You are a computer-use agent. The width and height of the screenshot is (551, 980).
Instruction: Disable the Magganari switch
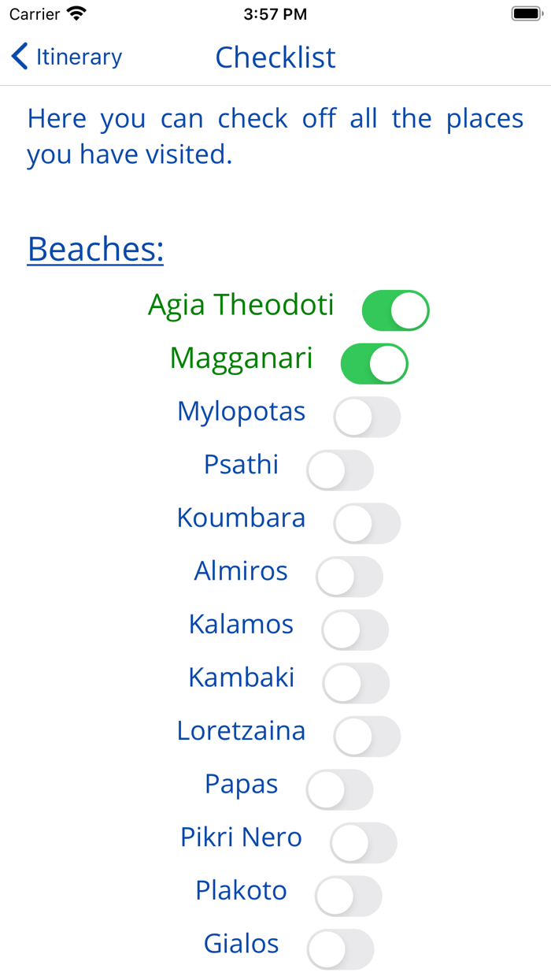[x=373, y=363]
